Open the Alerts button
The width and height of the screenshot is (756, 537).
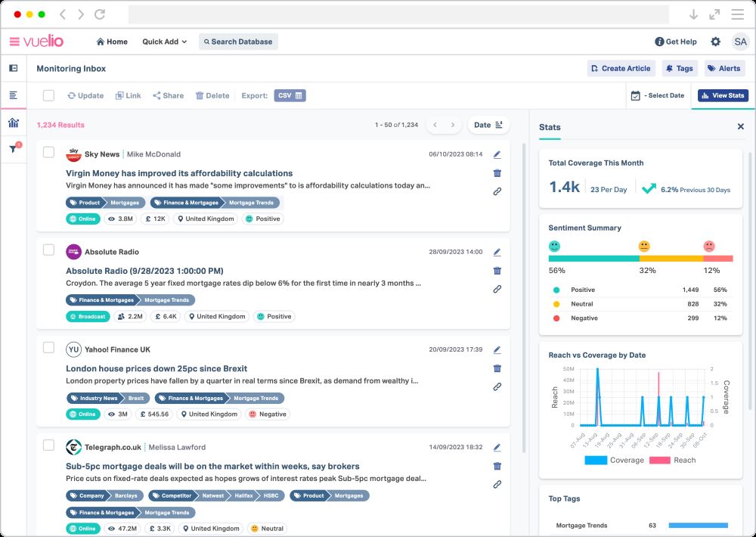point(723,69)
